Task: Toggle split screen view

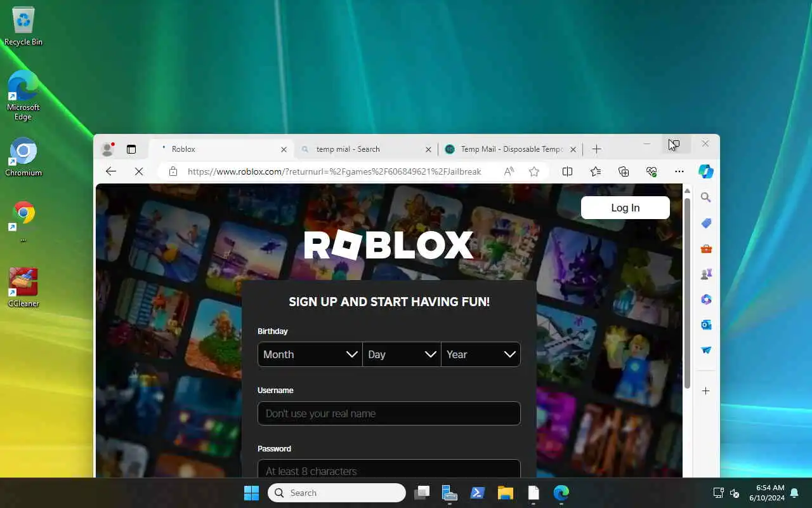Action: tap(567, 171)
